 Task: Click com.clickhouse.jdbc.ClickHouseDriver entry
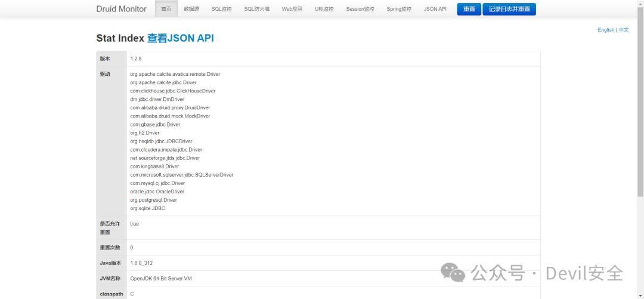(x=173, y=91)
